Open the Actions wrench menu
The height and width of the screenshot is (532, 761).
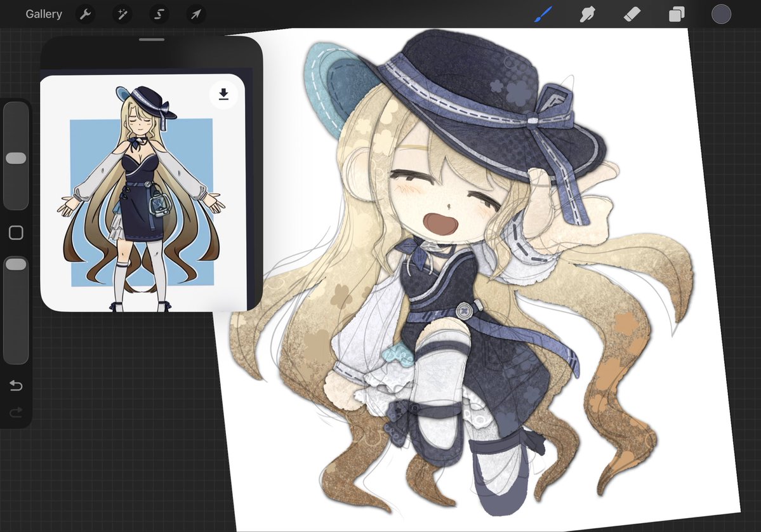[86, 14]
